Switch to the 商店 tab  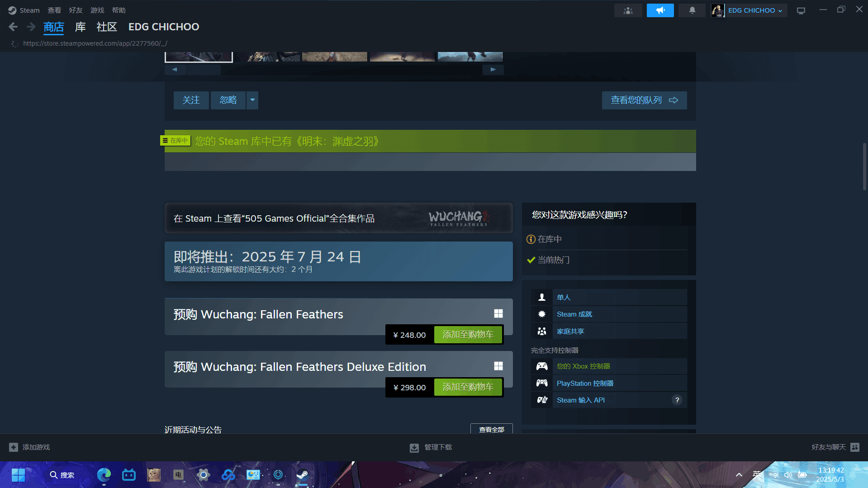pyautogui.click(x=53, y=27)
